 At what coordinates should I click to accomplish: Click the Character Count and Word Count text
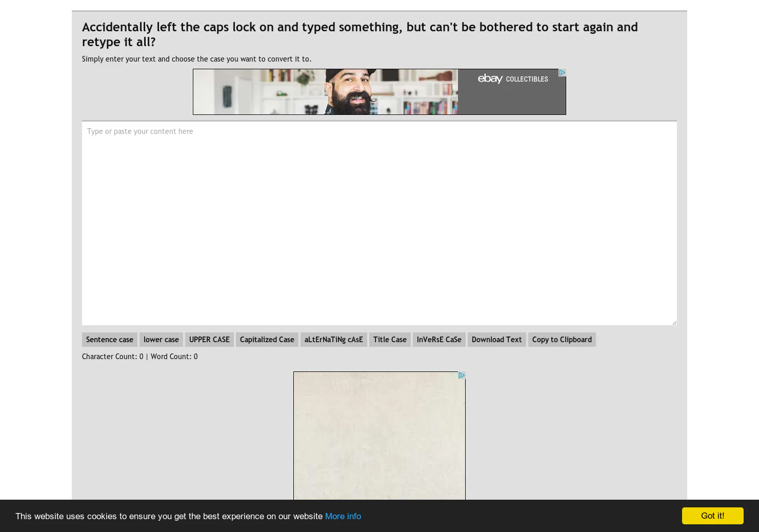pyautogui.click(x=140, y=357)
